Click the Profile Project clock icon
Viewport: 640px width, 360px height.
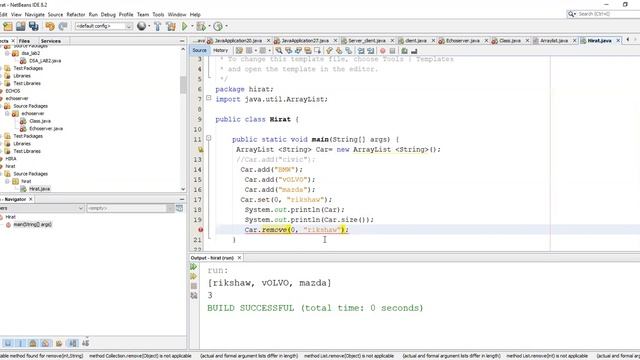click(218, 27)
